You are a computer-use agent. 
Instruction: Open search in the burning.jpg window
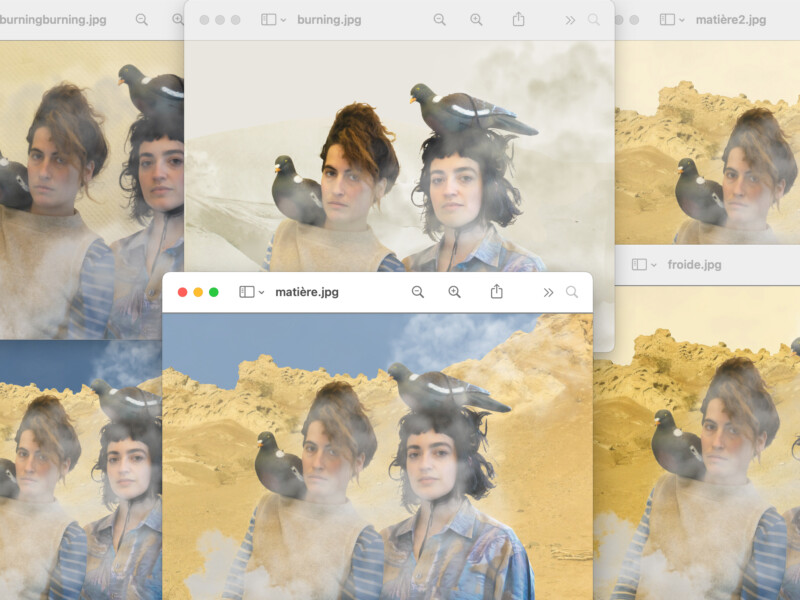[594, 20]
